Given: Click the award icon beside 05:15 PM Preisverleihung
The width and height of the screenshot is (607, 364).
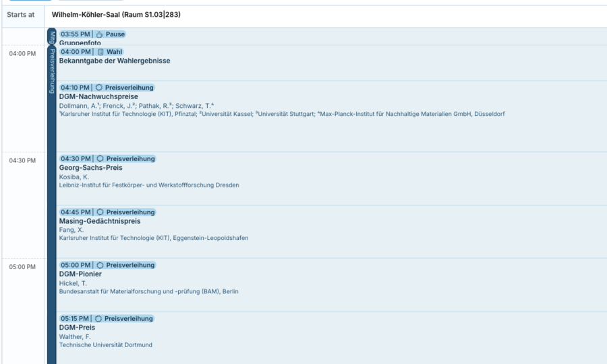Looking at the screenshot, I should 98,318.
